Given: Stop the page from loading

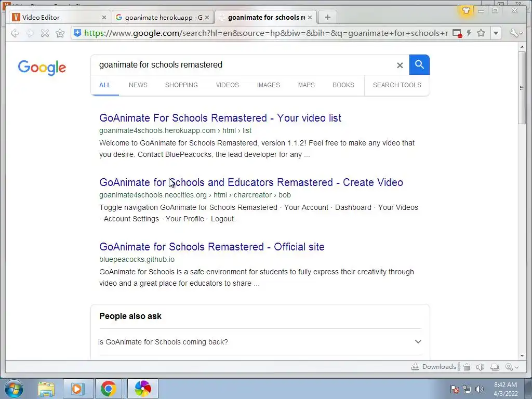Looking at the screenshot, I should (45, 33).
